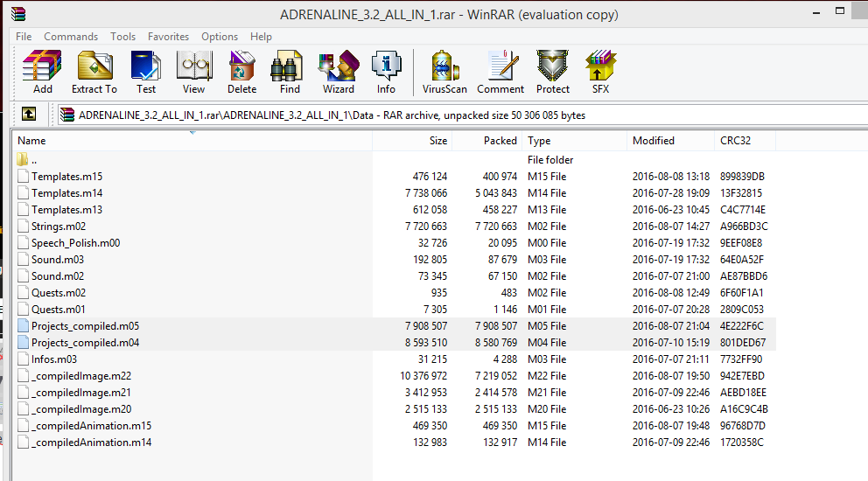Click CRC32 value 899839DB

click(x=742, y=176)
